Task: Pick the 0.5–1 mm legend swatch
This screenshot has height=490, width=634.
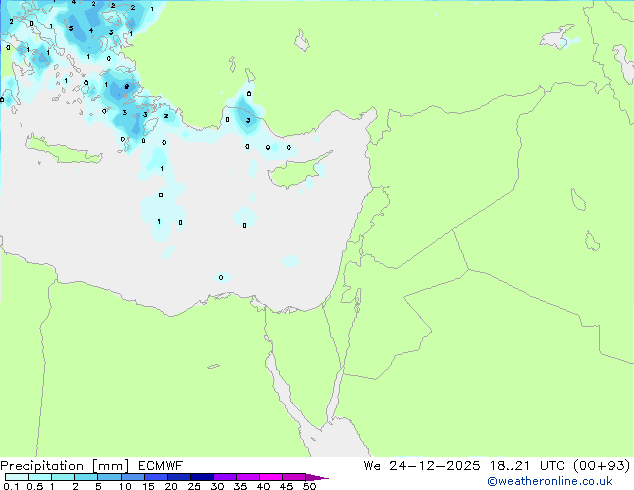Action: 40,477
